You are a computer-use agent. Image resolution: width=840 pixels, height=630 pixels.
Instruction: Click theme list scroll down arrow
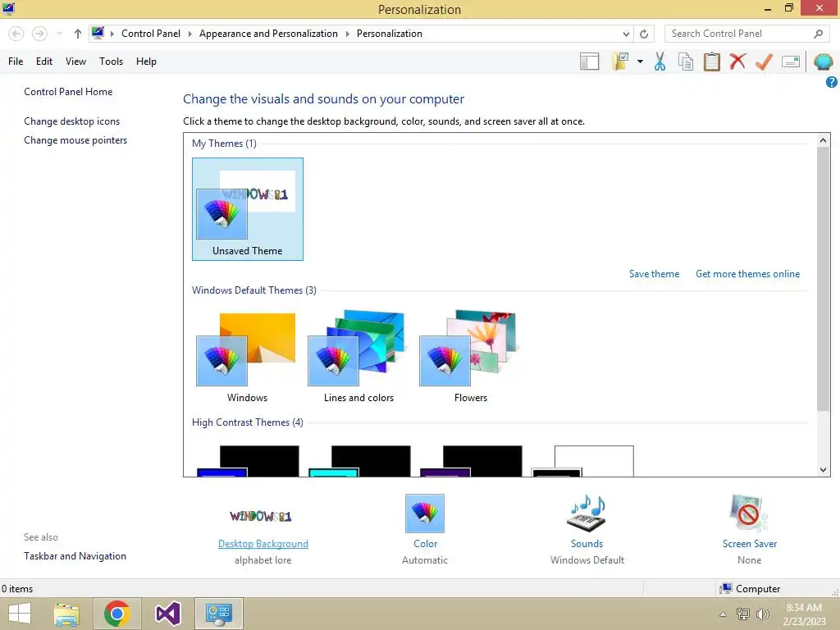click(823, 470)
